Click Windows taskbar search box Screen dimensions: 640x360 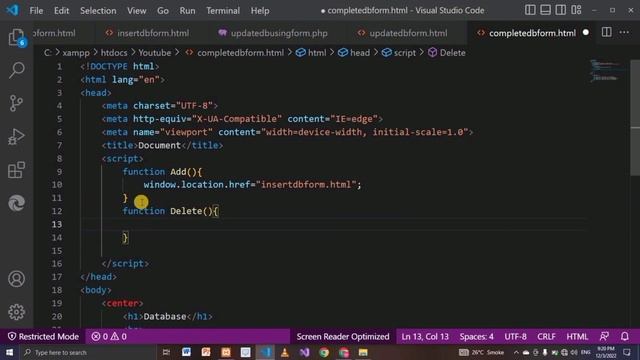[x=88, y=352]
